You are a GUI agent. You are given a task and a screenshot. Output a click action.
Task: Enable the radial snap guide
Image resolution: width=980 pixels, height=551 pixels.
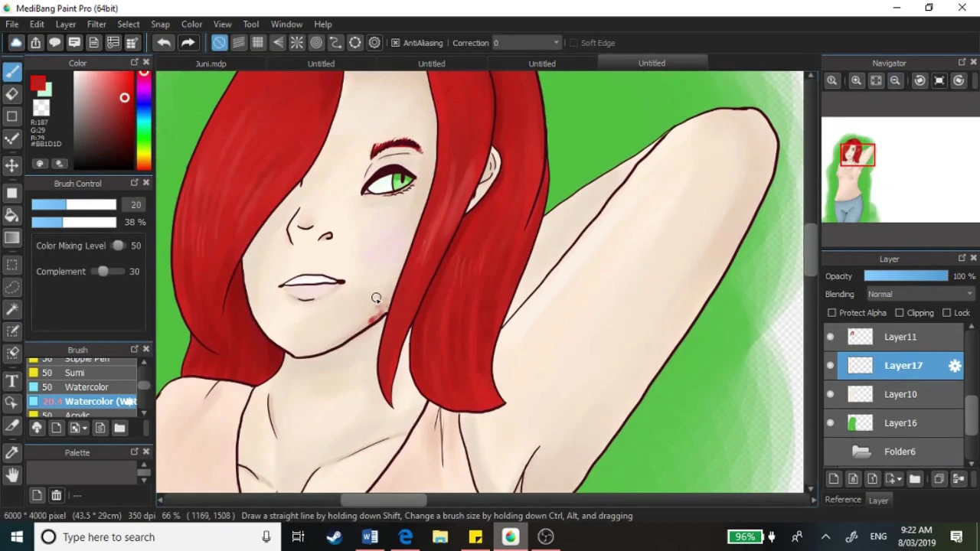coord(297,43)
